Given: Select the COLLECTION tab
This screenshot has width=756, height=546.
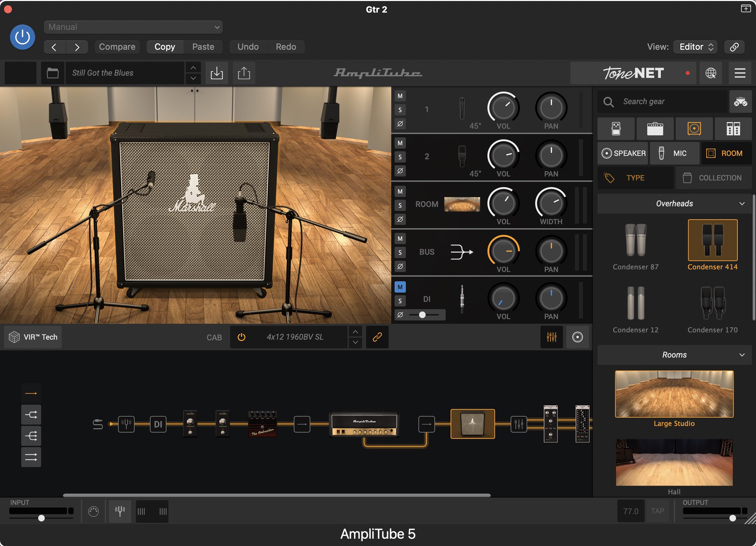Looking at the screenshot, I should click(x=713, y=178).
